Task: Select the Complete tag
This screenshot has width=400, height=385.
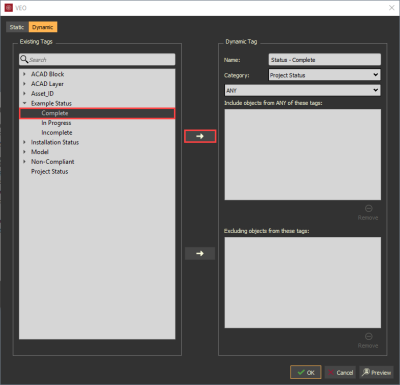Action: pos(97,113)
